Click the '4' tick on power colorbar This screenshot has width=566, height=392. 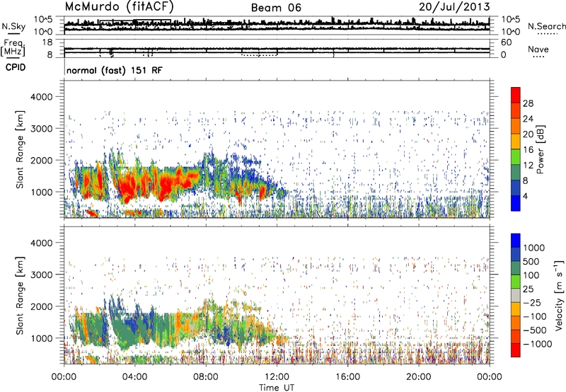point(525,196)
